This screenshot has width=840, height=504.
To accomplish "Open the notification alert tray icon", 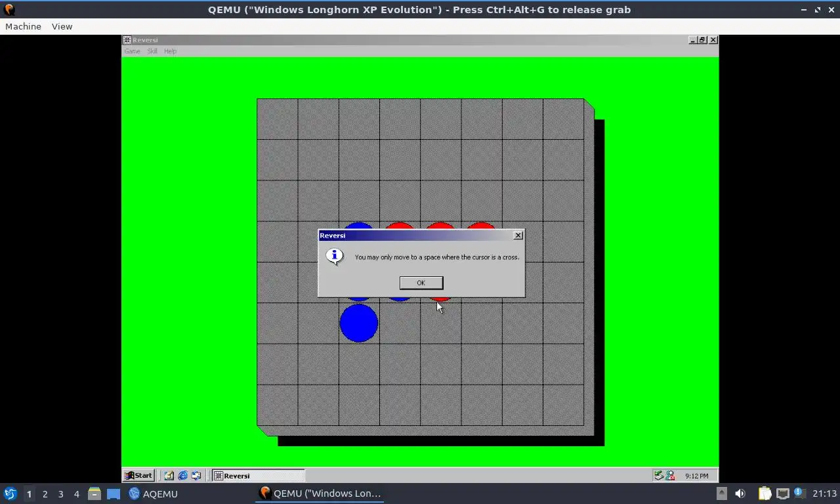I will [799, 493].
